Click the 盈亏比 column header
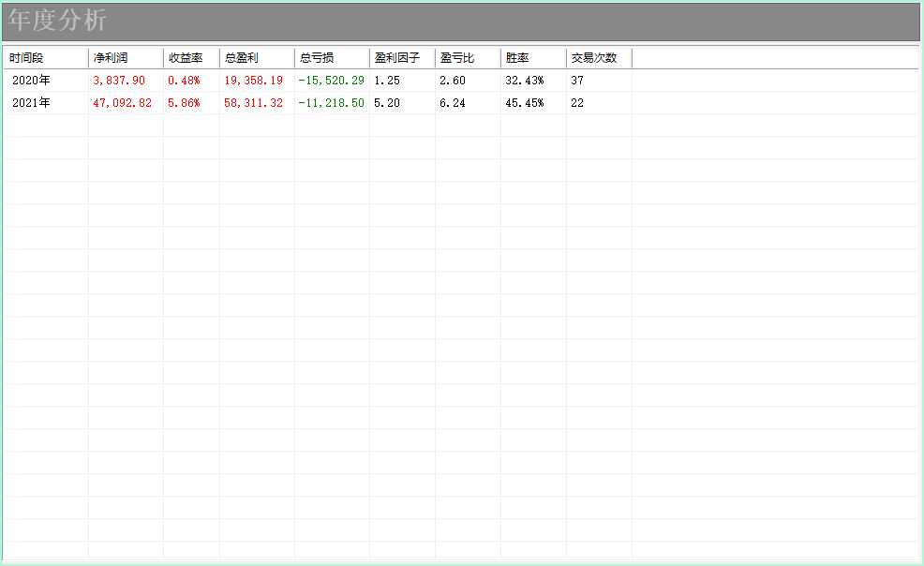The image size is (924, 566). [468, 58]
